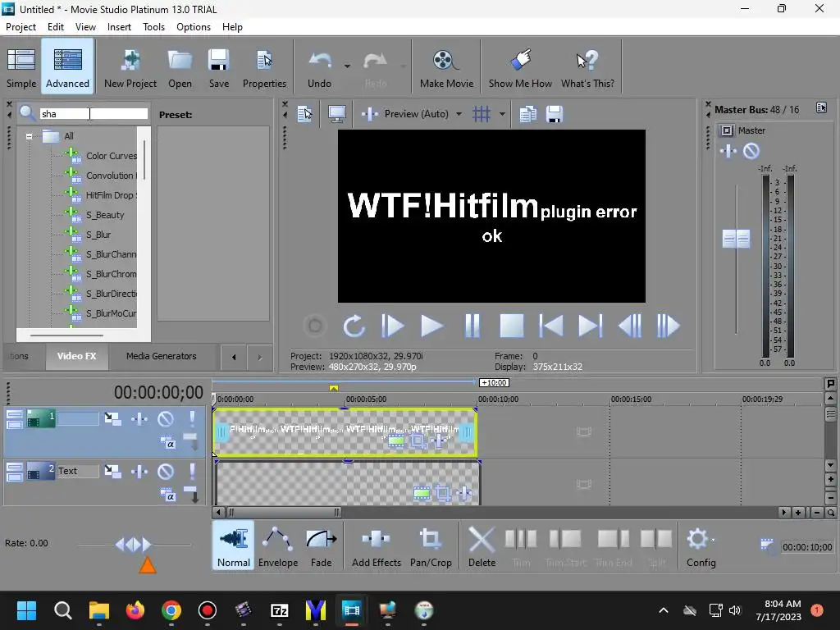Select the HitFilm Drop effect entry

[111, 195]
